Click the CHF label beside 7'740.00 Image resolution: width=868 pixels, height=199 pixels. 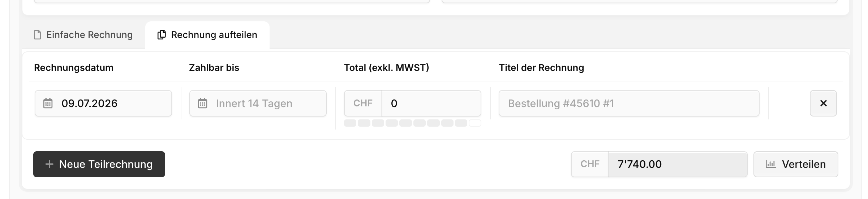point(590,164)
